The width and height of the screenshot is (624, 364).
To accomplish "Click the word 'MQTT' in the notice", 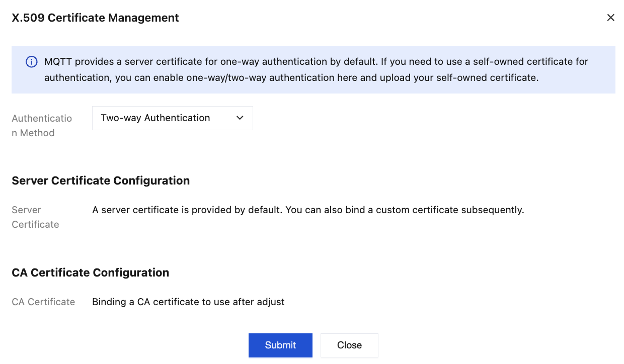I will tap(58, 62).
